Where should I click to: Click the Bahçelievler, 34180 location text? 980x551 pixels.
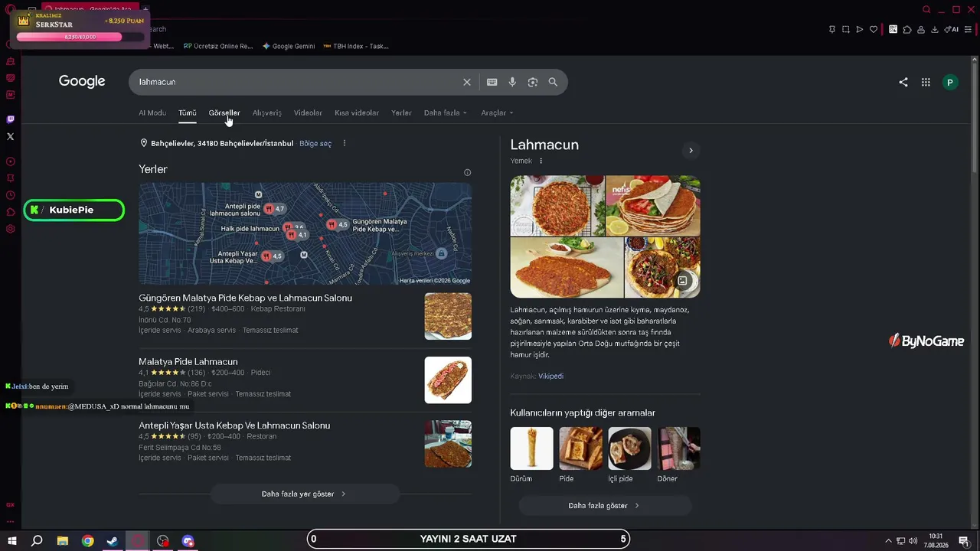pyautogui.click(x=222, y=143)
